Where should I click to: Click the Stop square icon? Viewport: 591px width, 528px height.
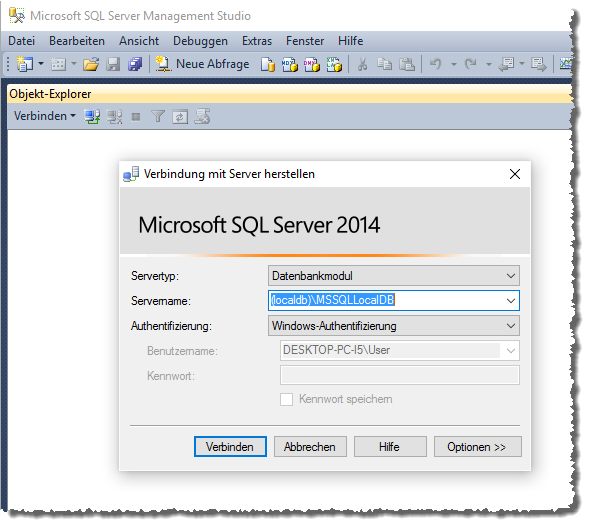(x=136, y=117)
